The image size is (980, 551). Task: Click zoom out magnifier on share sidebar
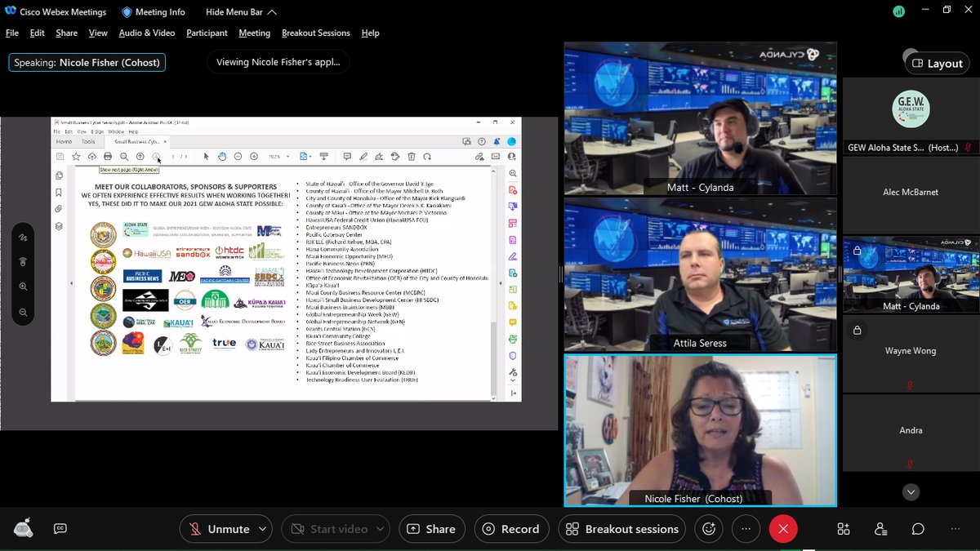pos(24,312)
